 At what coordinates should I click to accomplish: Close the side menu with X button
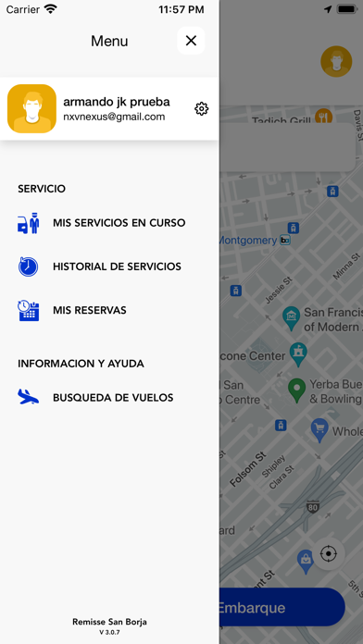191,41
